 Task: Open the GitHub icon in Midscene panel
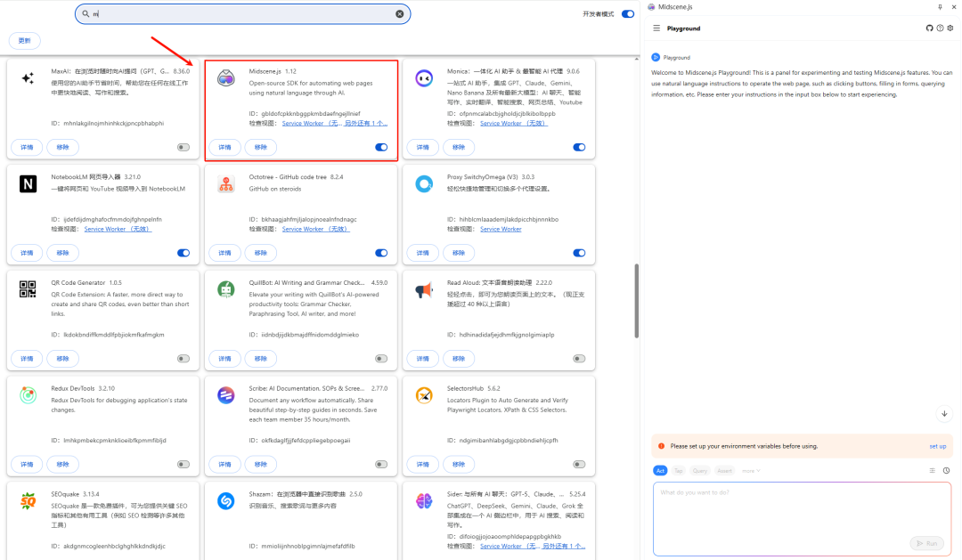[929, 28]
